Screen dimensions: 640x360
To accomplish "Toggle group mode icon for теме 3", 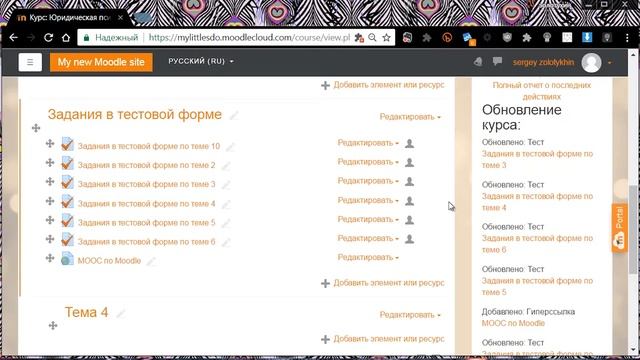I will (409, 181).
